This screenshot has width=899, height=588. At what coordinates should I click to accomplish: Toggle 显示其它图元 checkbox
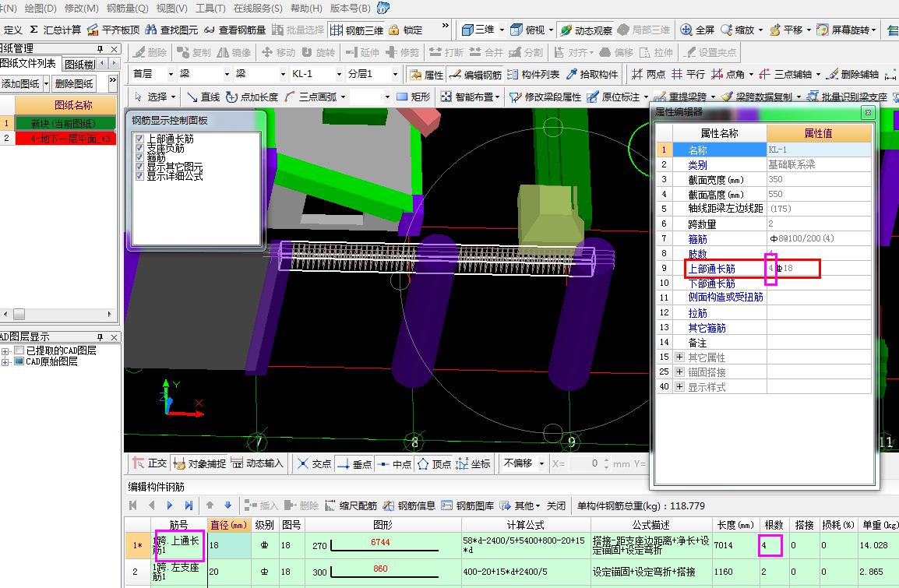point(139,166)
